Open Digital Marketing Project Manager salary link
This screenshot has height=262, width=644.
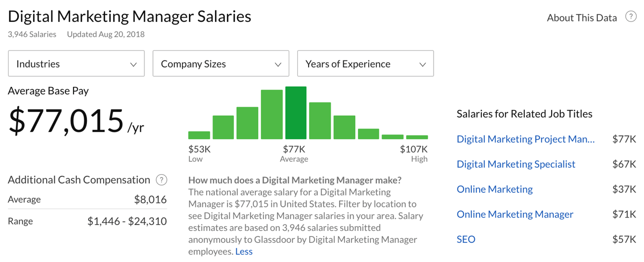[525, 139]
